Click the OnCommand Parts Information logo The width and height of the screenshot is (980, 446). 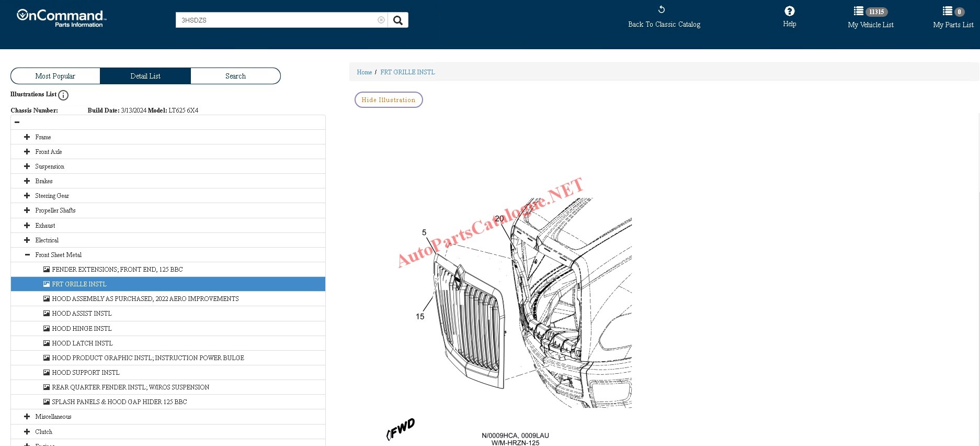[x=61, y=18]
